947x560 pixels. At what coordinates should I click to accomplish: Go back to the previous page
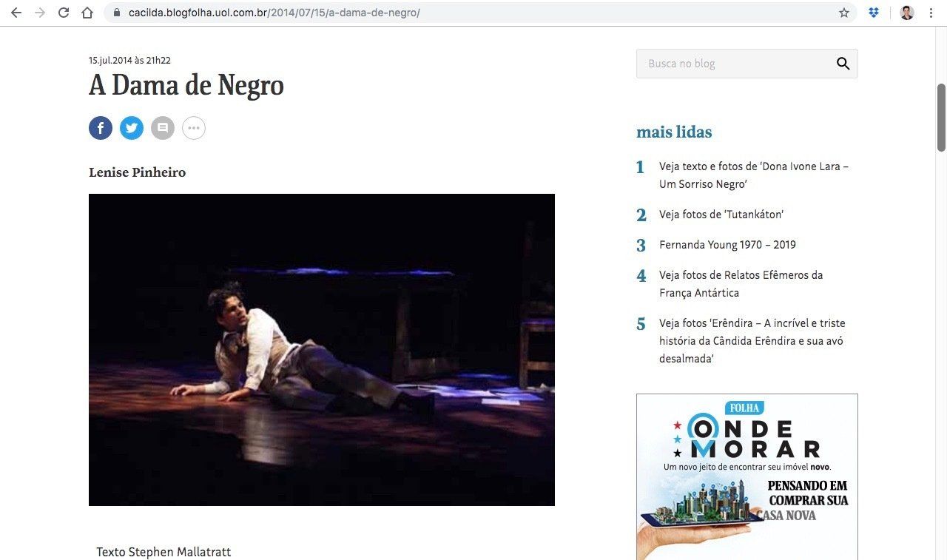coord(16,13)
